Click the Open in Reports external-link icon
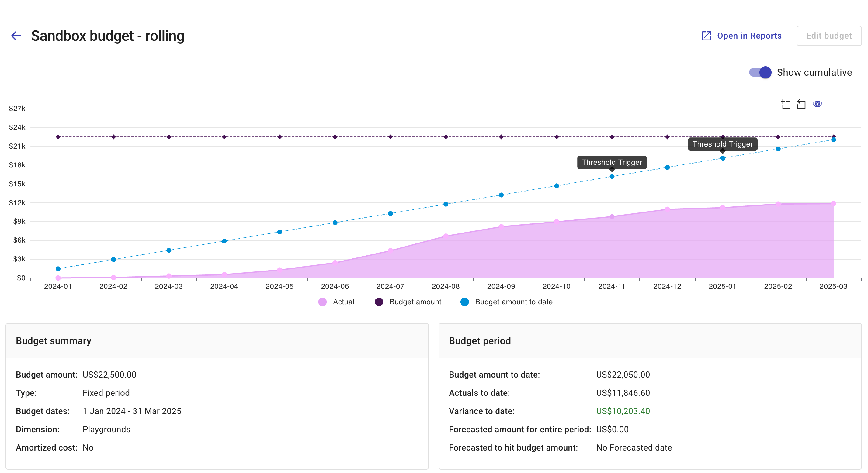Viewport: 868px width, 473px height. 706,36
